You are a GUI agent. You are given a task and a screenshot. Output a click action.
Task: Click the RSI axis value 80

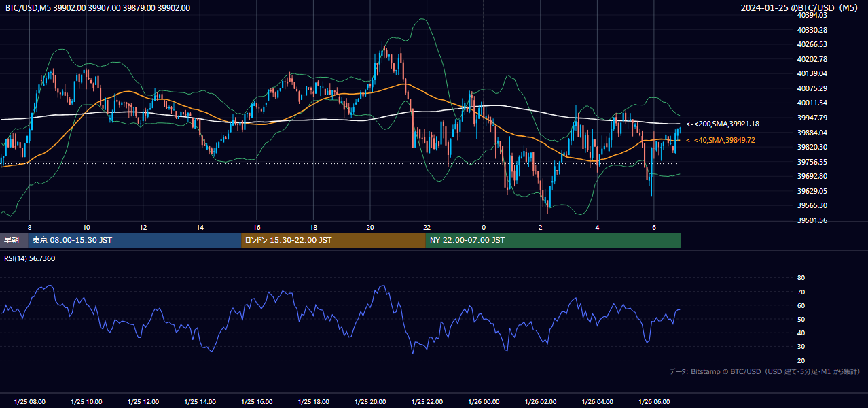click(801, 278)
